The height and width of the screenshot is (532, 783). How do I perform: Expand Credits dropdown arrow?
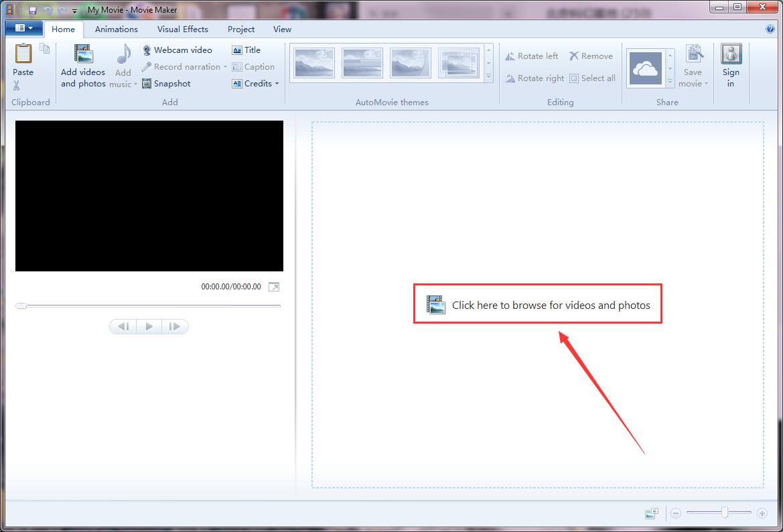pyautogui.click(x=277, y=84)
